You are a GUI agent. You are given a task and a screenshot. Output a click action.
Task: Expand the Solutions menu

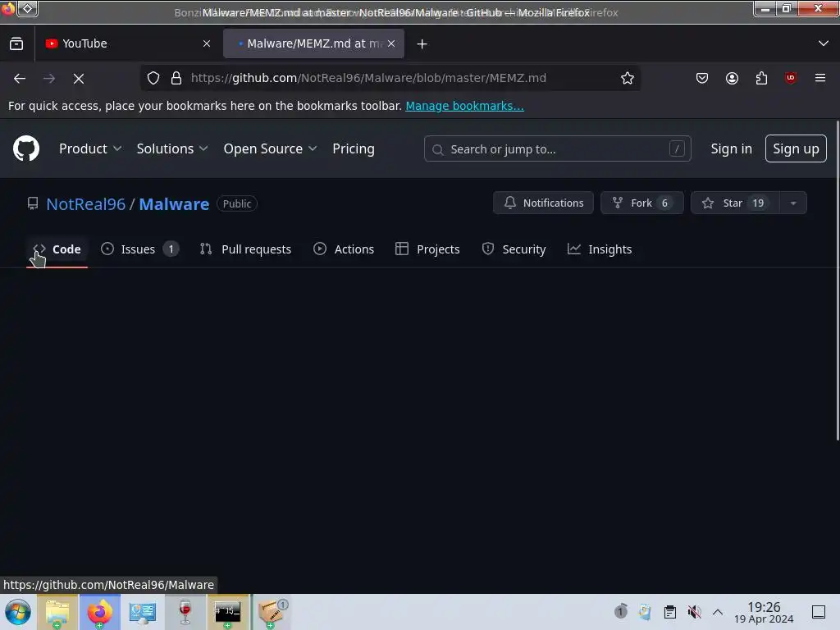tap(172, 149)
